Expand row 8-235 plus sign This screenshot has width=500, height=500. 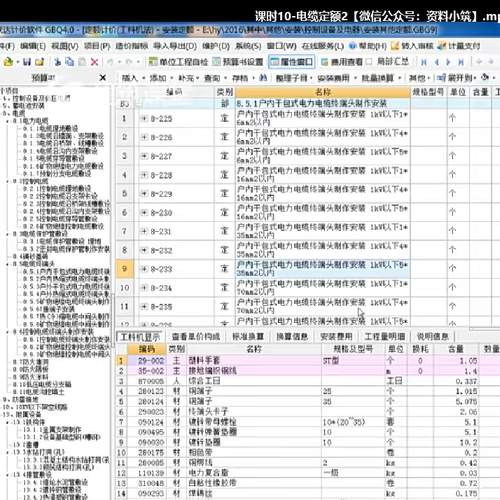coord(144,306)
